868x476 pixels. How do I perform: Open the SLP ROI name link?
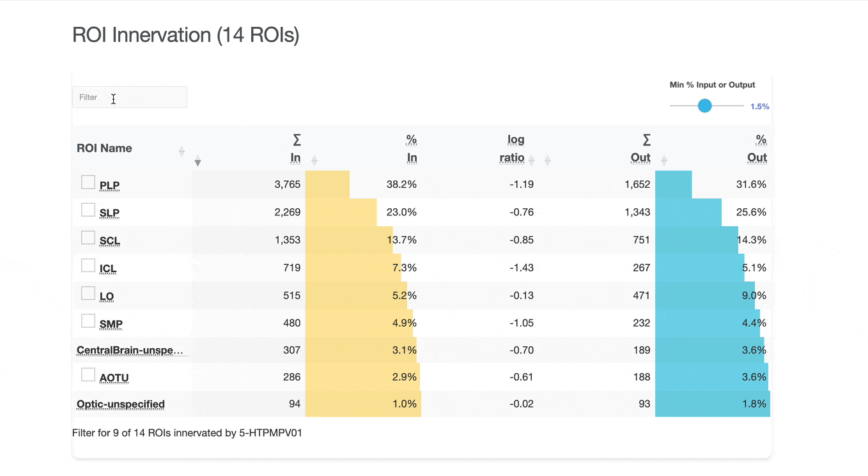[x=109, y=213]
